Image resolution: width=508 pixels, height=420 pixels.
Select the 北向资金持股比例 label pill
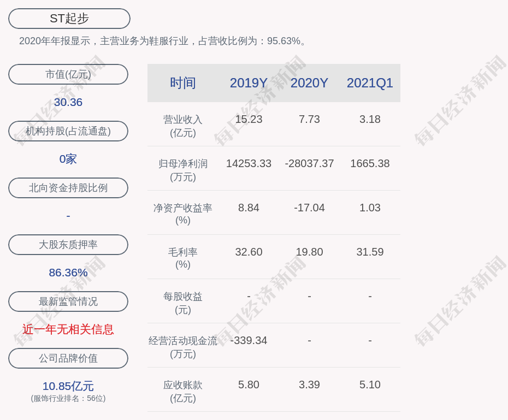pos(68,188)
